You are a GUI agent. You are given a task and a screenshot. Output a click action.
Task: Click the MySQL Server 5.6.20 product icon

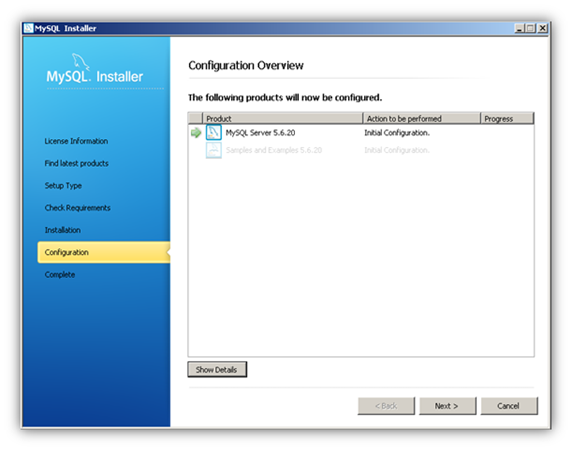pyautogui.click(x=213, y=132)
